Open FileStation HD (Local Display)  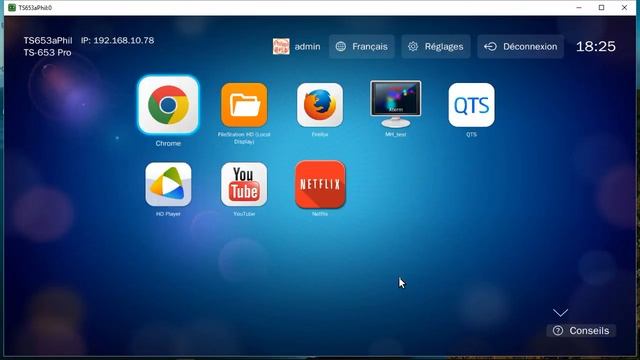[x=244, y=105]
